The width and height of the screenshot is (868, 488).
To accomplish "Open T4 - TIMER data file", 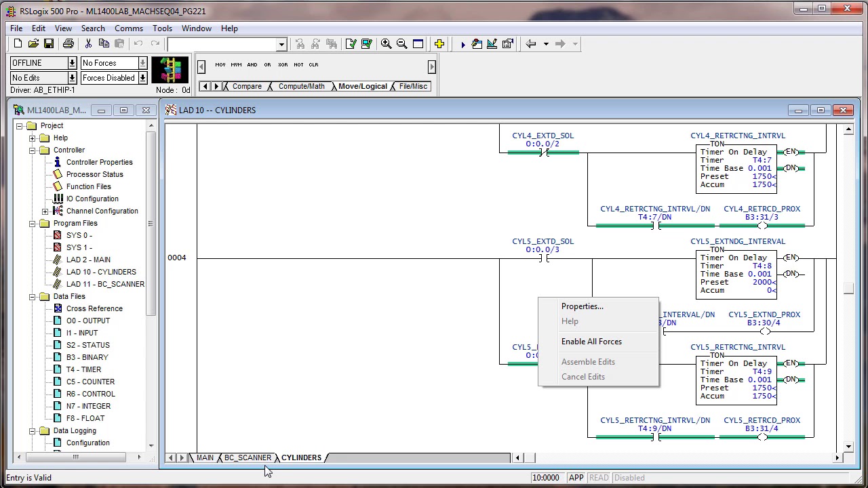I will 83,370.
